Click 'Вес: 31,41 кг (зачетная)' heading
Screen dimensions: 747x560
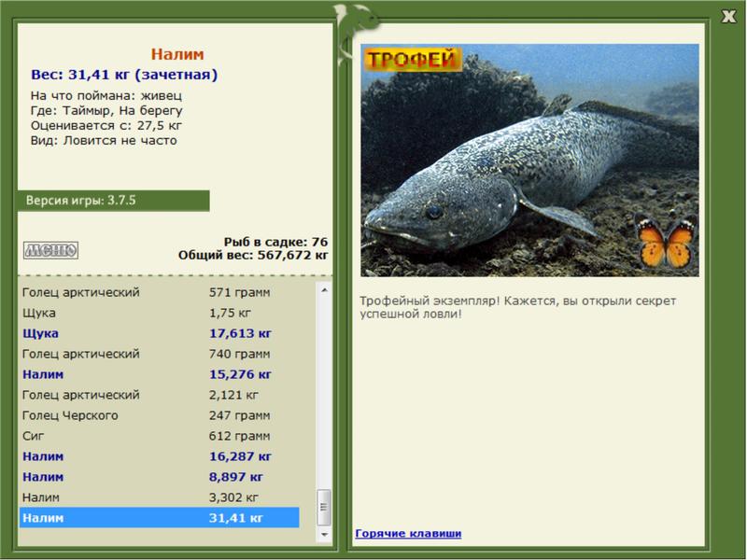[x=124, y=75]
